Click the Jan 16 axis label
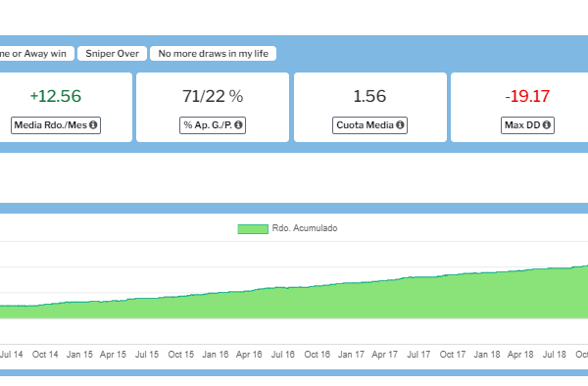Screen dimensions: 588x386 [x=216, y=354]
